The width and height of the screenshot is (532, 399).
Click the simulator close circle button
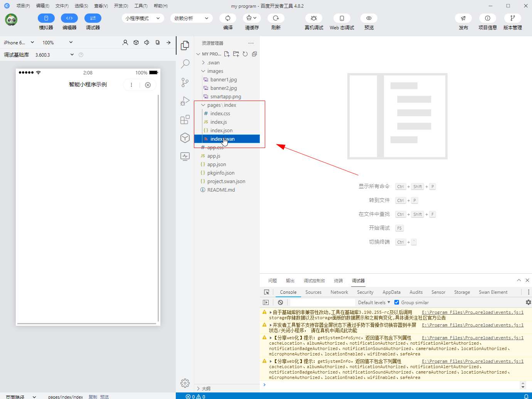(148, 85)
